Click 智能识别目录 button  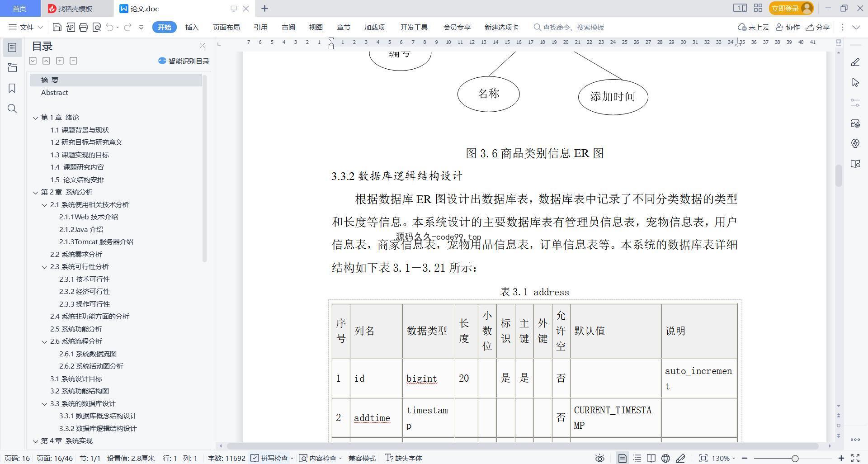(x=184, y=61)
